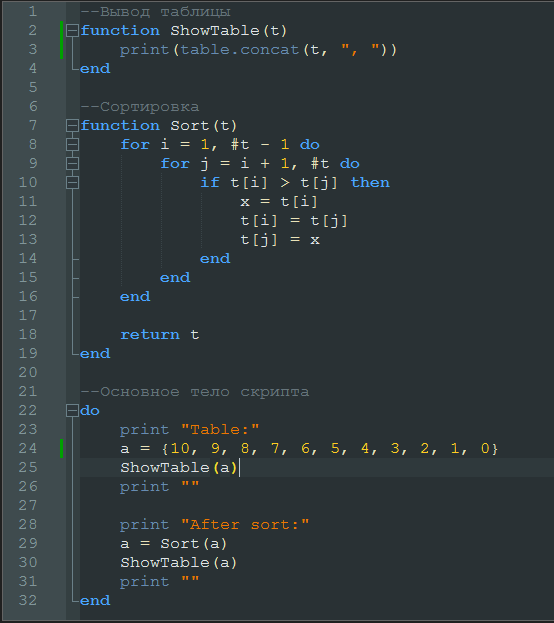The height and width of the screenshot is (623, 554).
Task: Place cursor in the 'After sort:' string
Action: click(244, 524)
